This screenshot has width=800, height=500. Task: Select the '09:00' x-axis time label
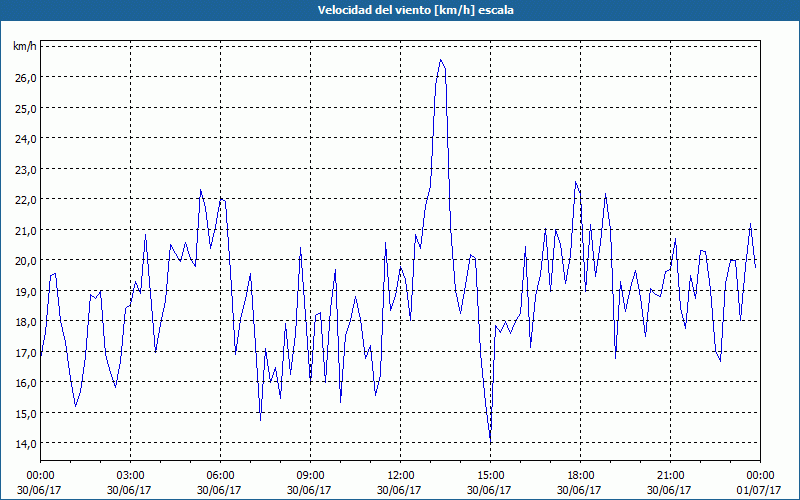(310, 476)
